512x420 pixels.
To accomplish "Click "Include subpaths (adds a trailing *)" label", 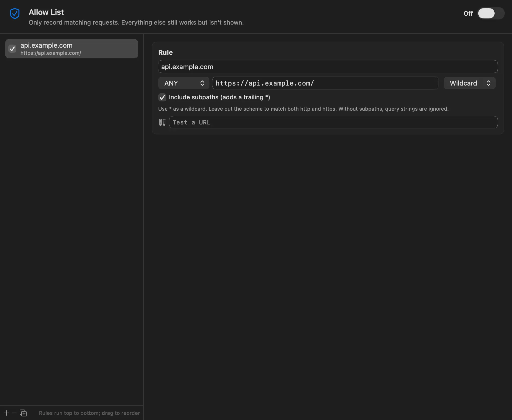I will [219, 97].
